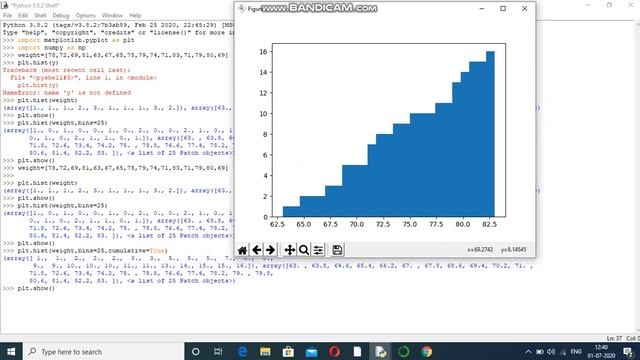Open the Options menu

[x=85, y=16]
